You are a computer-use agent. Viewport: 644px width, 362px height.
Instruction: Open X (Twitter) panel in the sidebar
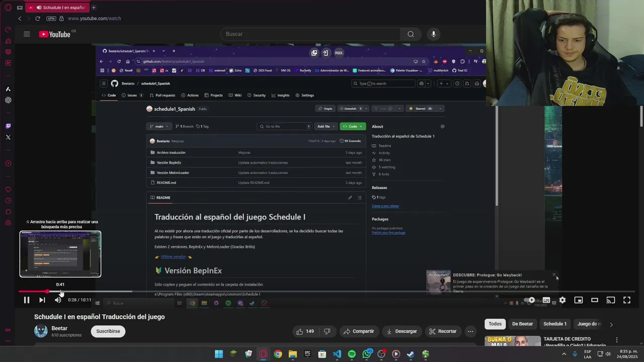point(8,137)
